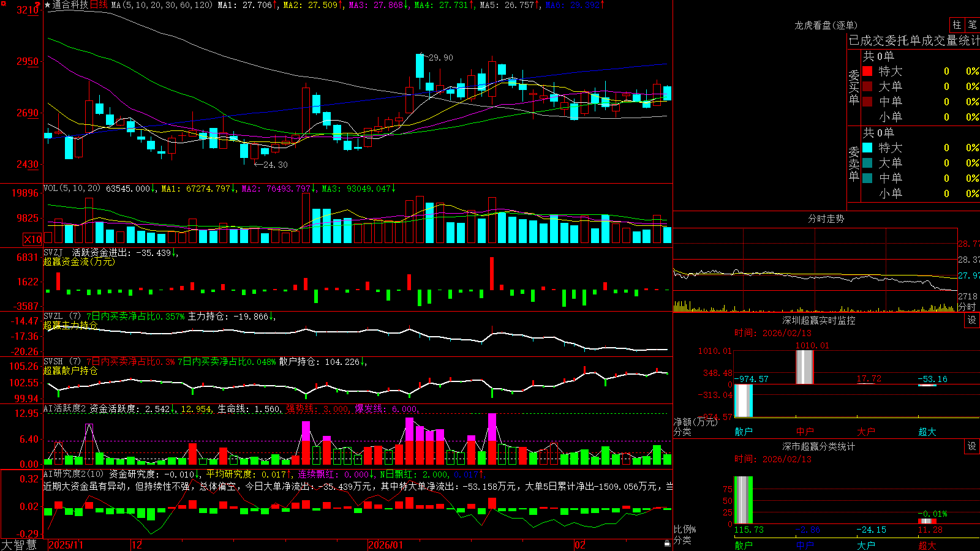Screen dimensions: 980x551
Task: Click the MA4: 27.731 value
Action: (442, 5)
